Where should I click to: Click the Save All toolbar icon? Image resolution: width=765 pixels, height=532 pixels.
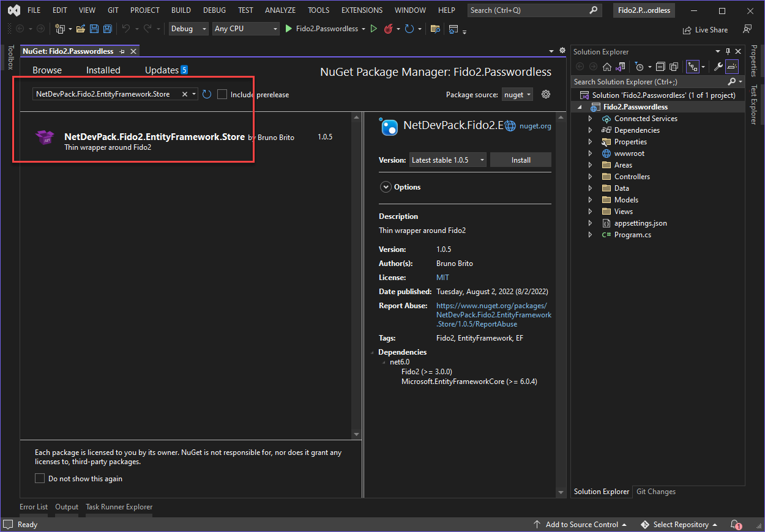click(x=108, y=29)
